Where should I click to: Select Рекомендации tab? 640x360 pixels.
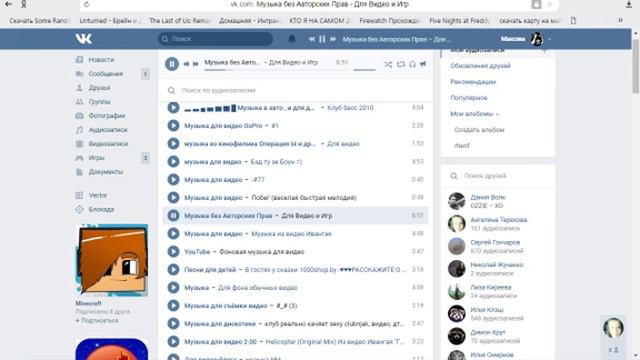pyautogui.click(x=473, y=82)
